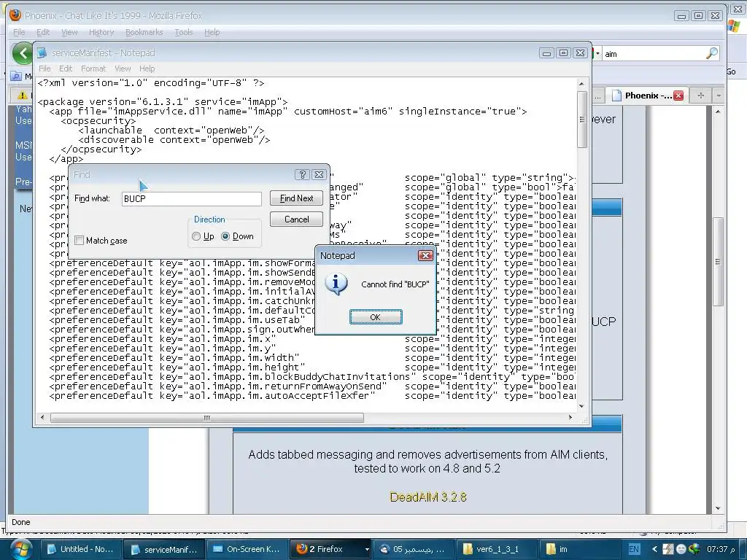Click the Done status bar text
Image resolution: width=747 pixels, height=560 pixels.
tap(21, 522)
